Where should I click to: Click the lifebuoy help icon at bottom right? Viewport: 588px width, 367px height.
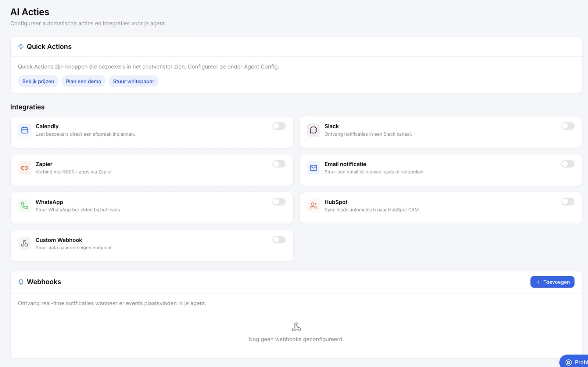pos(569,362)
